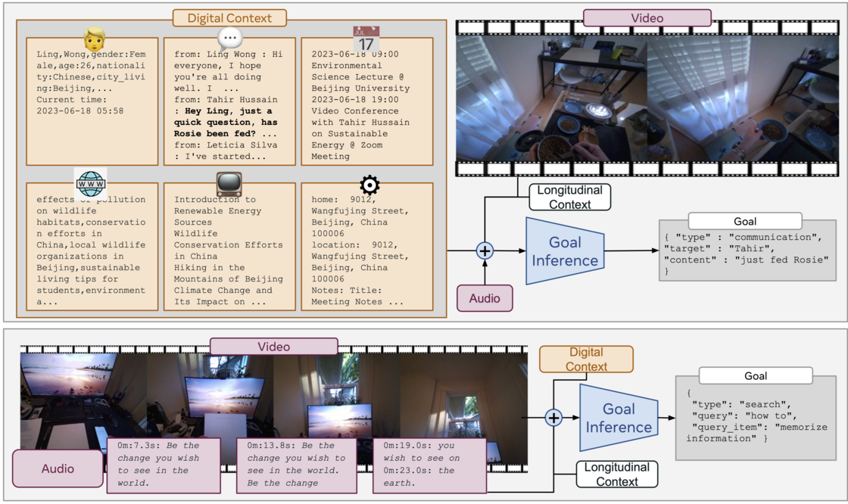848x504 pixels.
Task: Click the WWW globe icon
Action: click(91, 182)
